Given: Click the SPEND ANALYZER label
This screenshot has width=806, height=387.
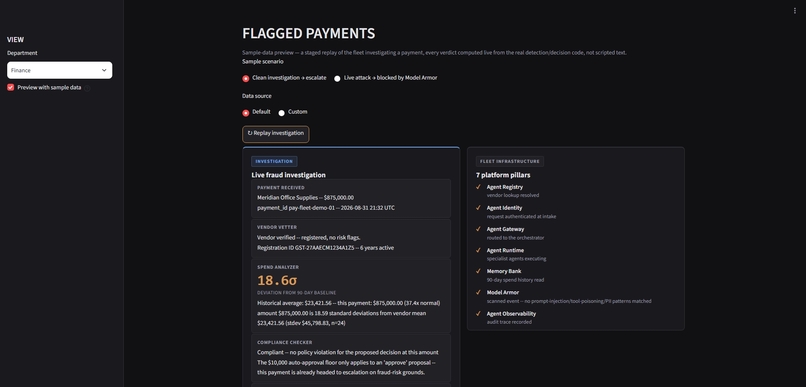Looking at the screenshot, I should pos(278,267).
